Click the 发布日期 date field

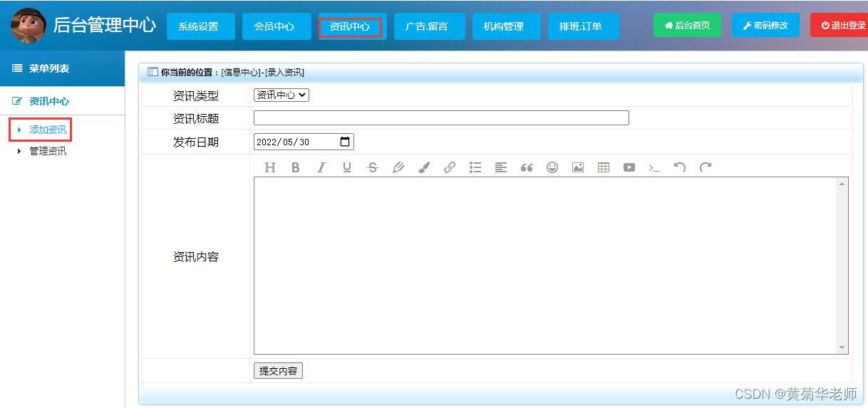click(304, 142)
